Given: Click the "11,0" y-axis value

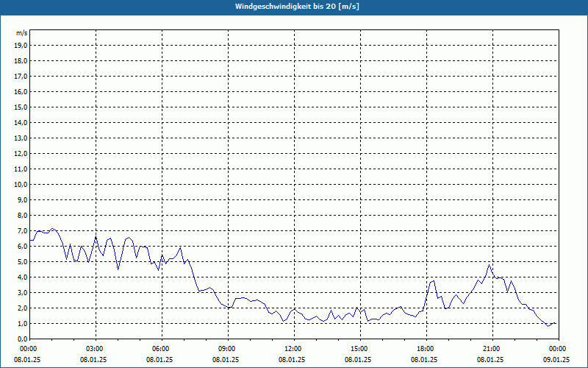Looking at the screenshot, I should click(x=21, y=169).
